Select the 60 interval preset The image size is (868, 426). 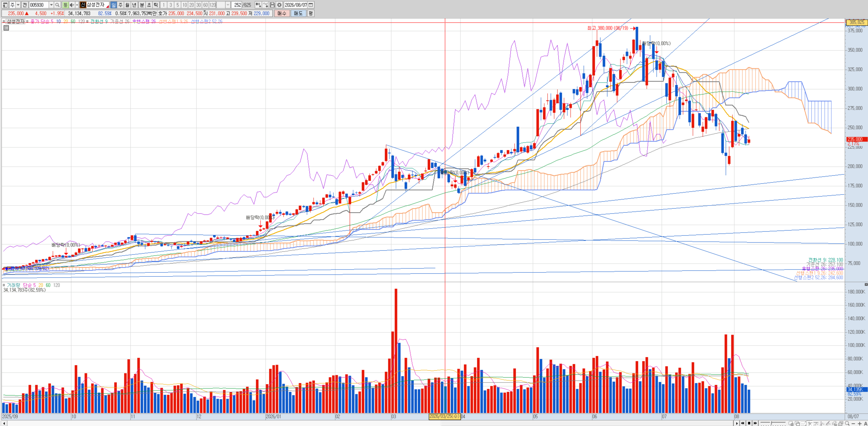(206, 5)
